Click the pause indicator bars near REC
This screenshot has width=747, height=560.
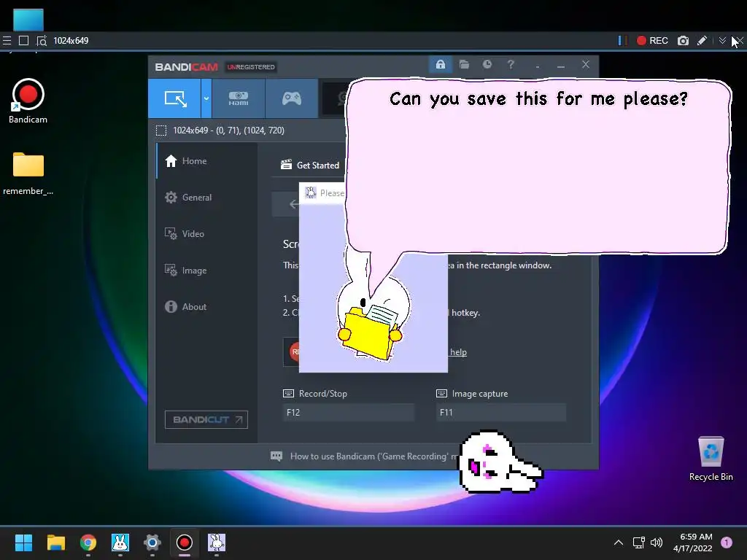pos(622,41)
